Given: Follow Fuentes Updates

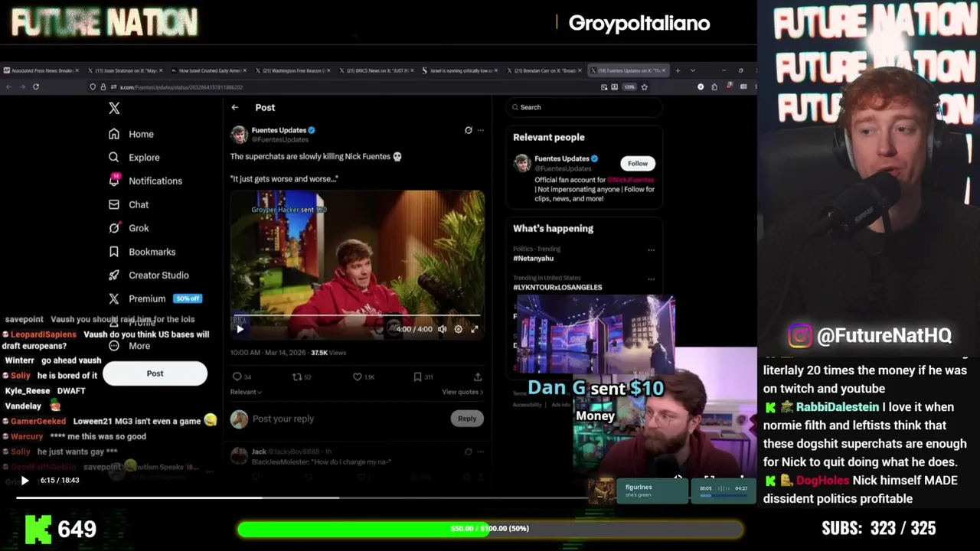Looking at the screenshot, I should pyautogui.click(x=638, y=163).
